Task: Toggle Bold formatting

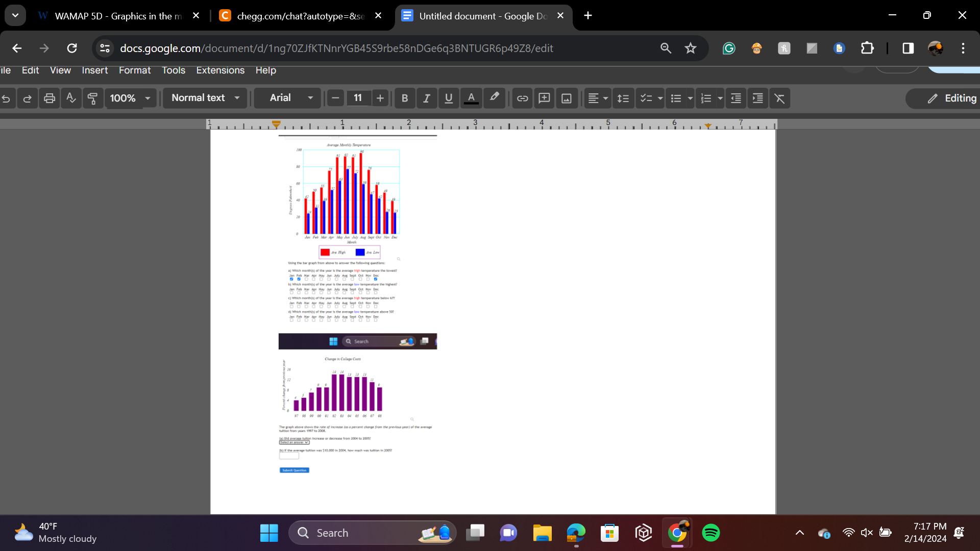Action: pyautogui.click(x=405, y=98)
